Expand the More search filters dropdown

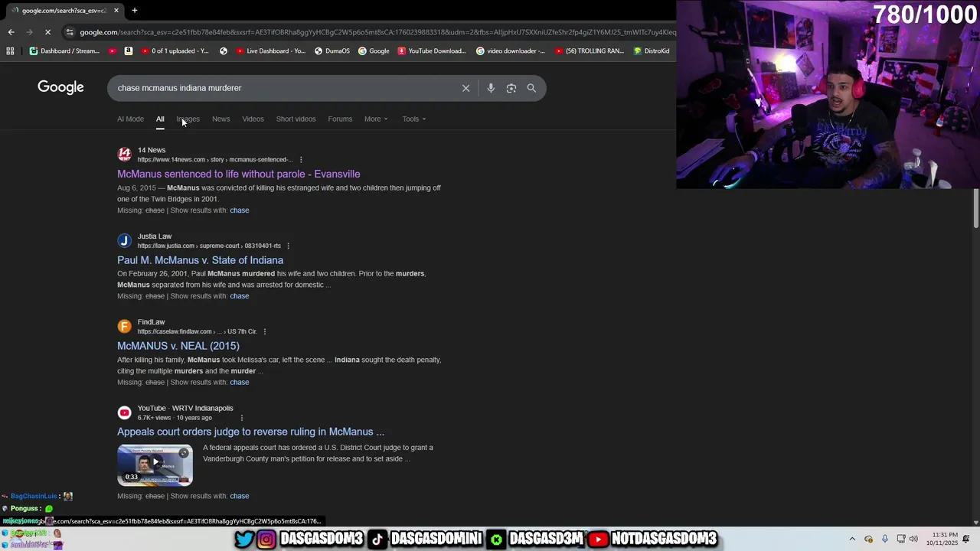pos(376,119)
